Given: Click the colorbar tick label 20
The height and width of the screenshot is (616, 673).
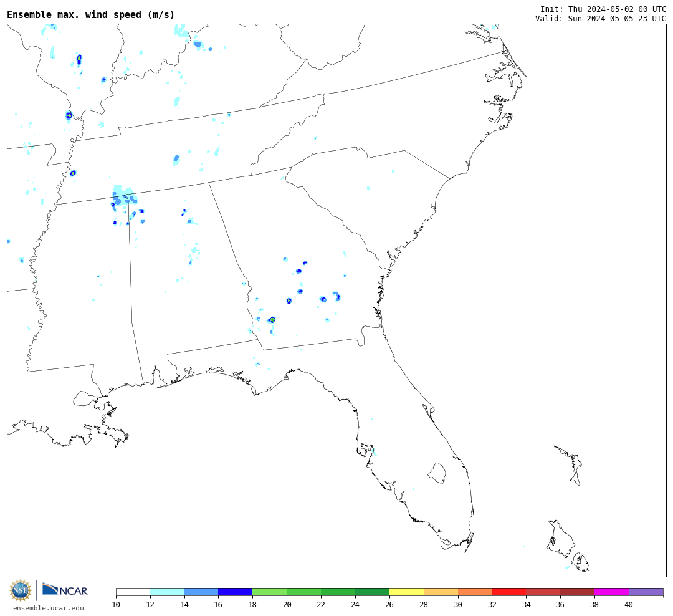Looking at the screenshot, I should (x=287, y=604).
